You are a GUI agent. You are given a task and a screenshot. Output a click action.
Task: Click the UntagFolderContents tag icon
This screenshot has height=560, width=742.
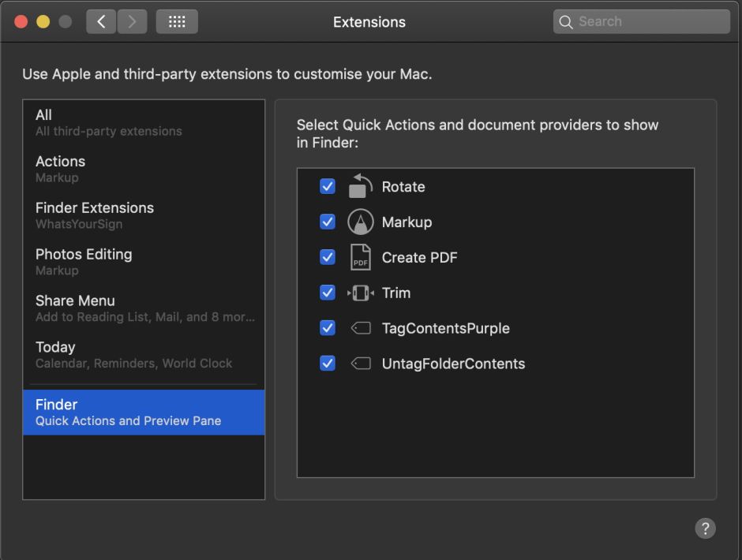(x=361, y=364)
